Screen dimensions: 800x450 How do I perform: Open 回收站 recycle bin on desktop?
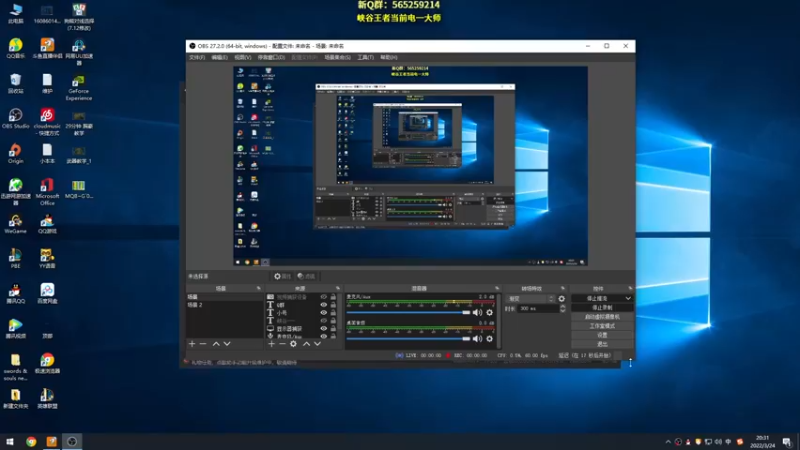pos(15,84)
